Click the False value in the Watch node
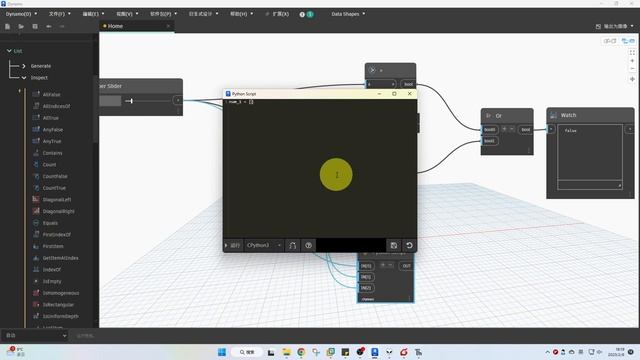Screen dimensions: 640x360 pyautogui.click(x=571, y=131)
